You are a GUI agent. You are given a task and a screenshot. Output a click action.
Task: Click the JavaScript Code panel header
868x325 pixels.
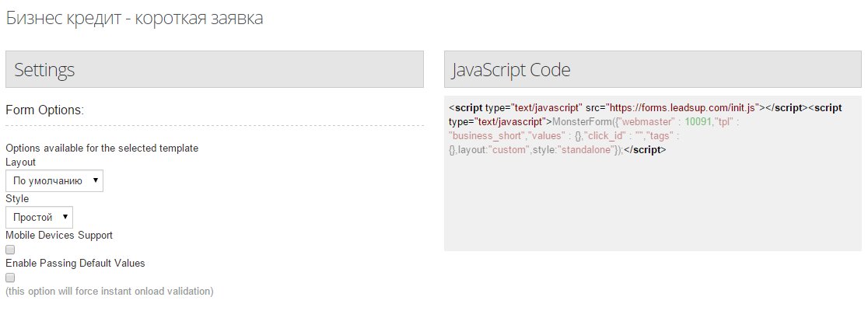(x=653, y=69)
